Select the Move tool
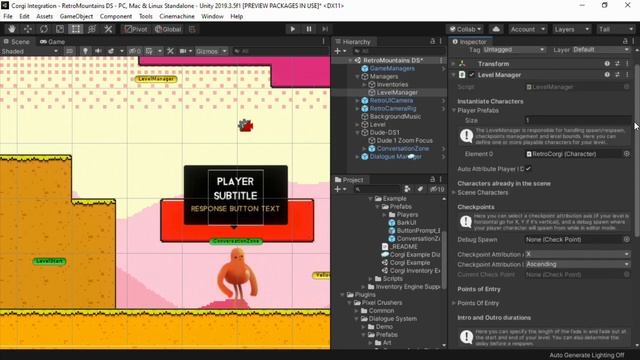Image resolution: width=640 pixels, height=360 pixels. (28, 29)
